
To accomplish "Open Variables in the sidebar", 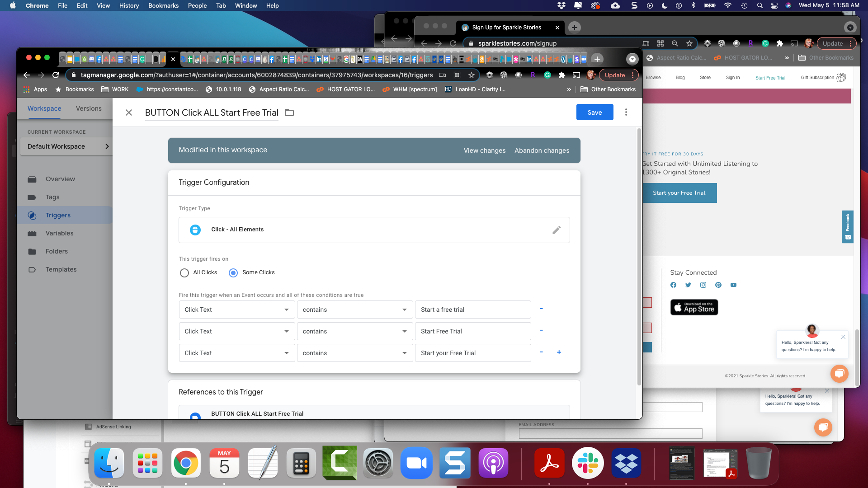I will [x=59, y=233].
